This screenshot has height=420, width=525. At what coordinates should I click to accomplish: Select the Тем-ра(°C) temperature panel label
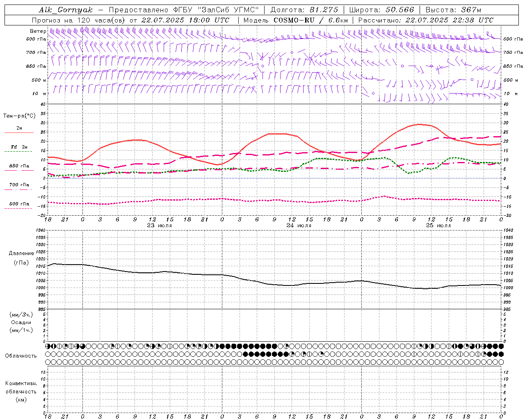coord(19,116)
